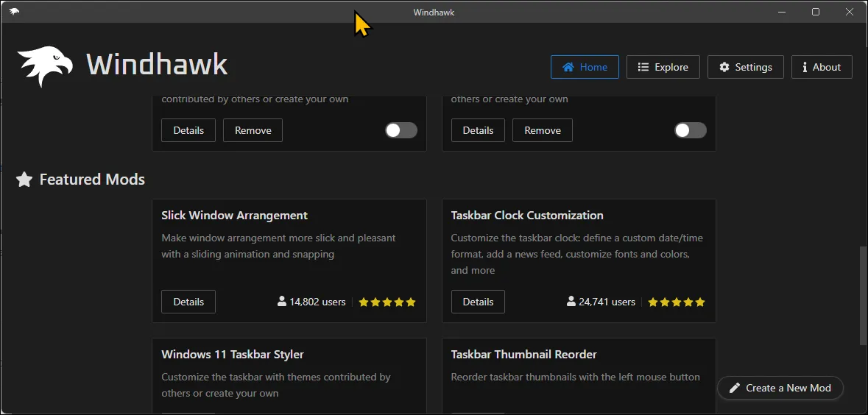Open the Home tab
Screen dimensions: 868x415
pos(585,67)
